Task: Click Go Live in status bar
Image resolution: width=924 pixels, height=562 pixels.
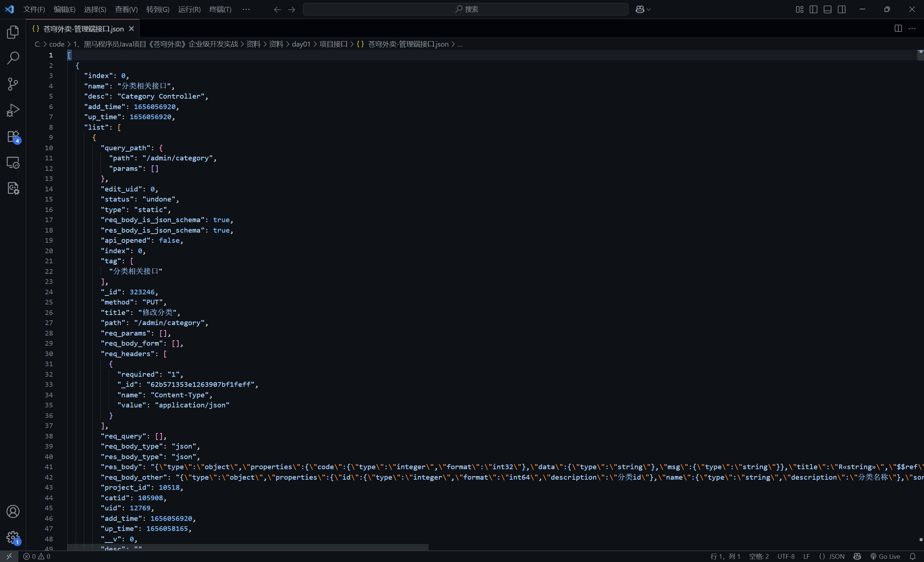Action: click(885, 556)
